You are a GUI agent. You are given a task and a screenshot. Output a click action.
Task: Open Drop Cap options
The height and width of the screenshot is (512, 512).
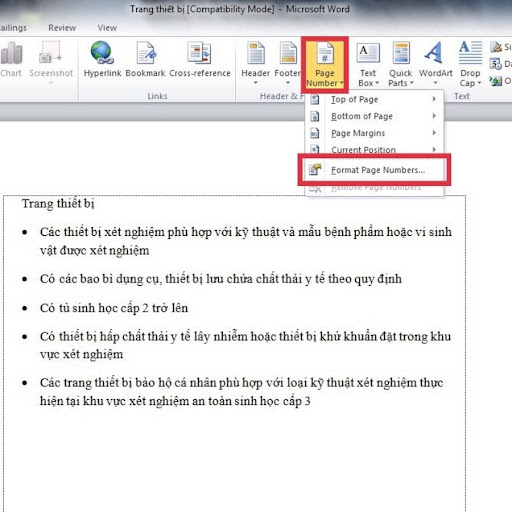click(x=470, y=64)
